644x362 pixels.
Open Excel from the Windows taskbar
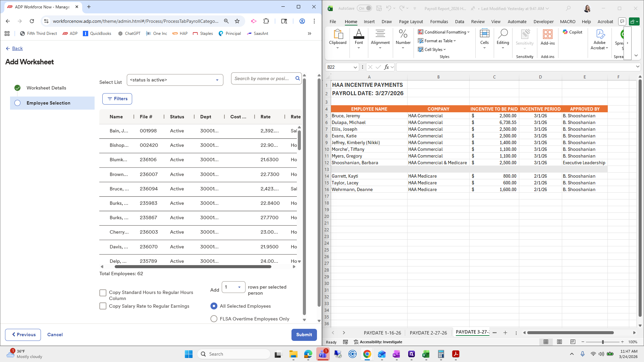(x=426, y=354)
